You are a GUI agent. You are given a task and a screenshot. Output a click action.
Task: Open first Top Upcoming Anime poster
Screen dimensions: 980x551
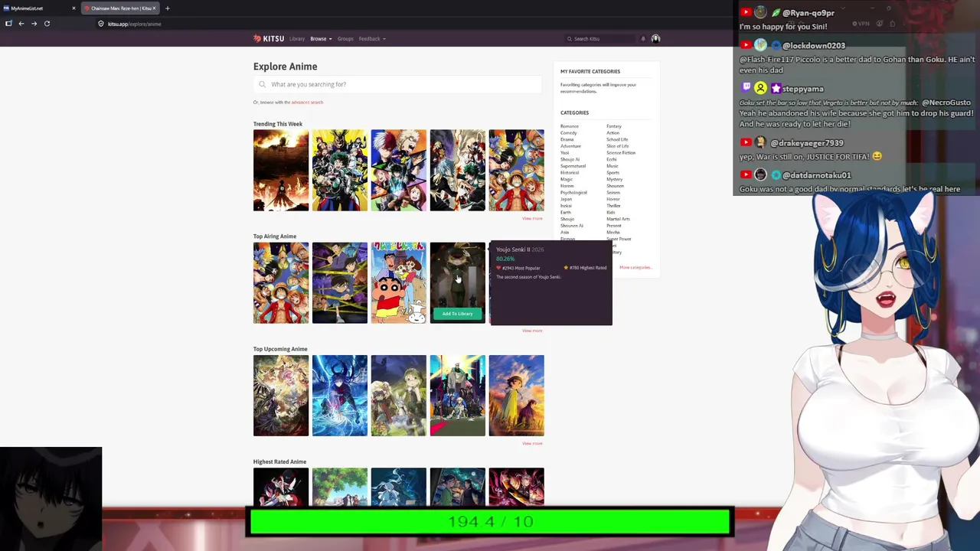pos(281,396)
